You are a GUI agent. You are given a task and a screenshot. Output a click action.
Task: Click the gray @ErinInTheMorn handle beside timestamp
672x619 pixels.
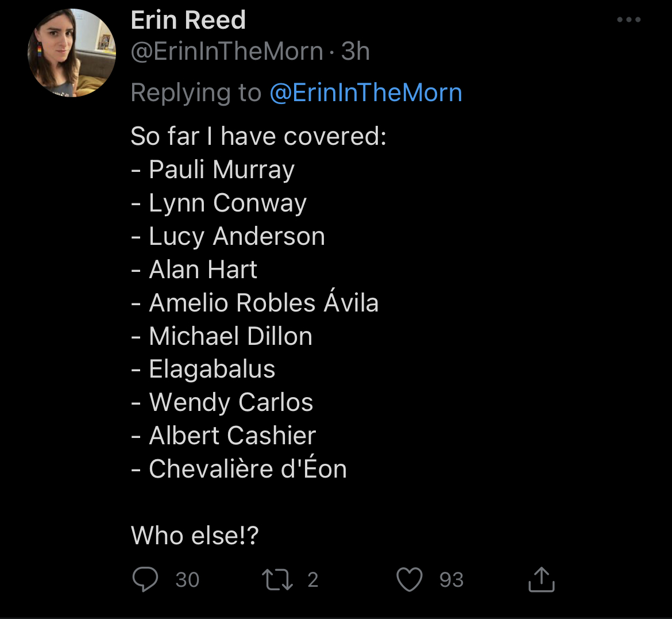pos(227,52)
